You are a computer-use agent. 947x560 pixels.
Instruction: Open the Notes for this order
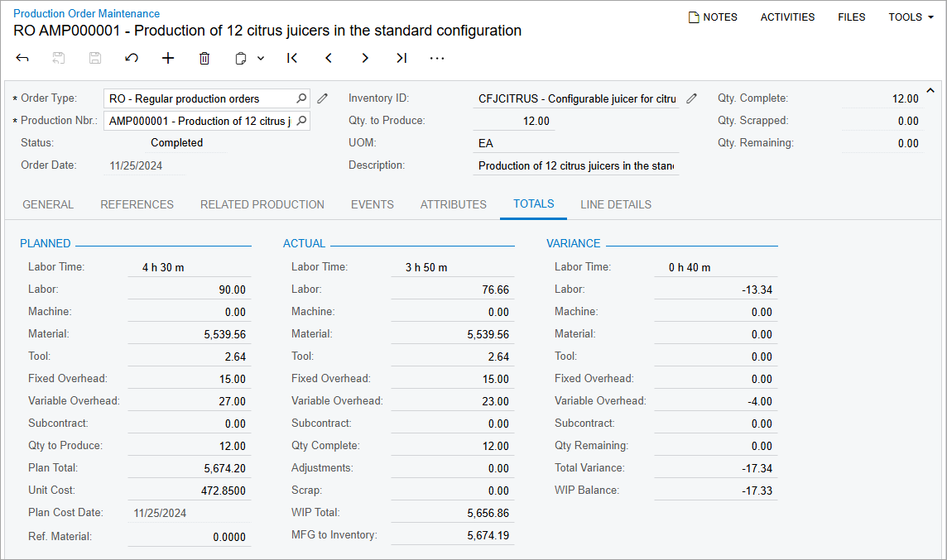[x=713, y=17]
